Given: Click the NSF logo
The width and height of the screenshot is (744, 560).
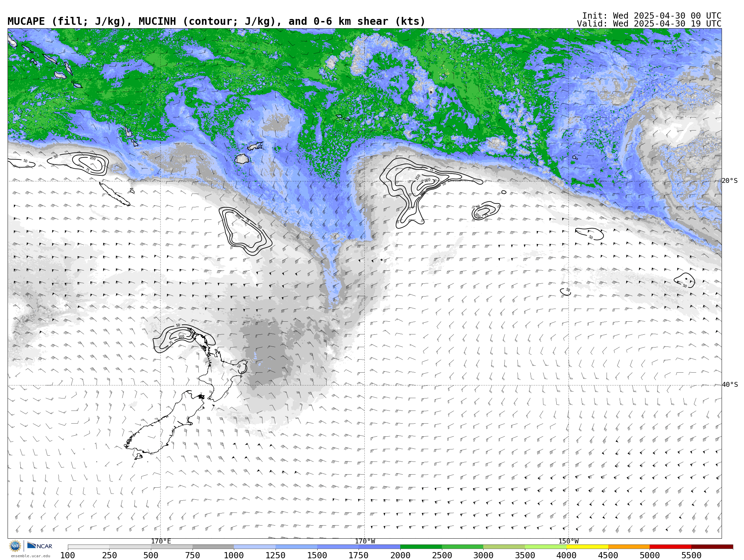Looking at the screenshot, I should pyautogui.click(x=15, y=546).
